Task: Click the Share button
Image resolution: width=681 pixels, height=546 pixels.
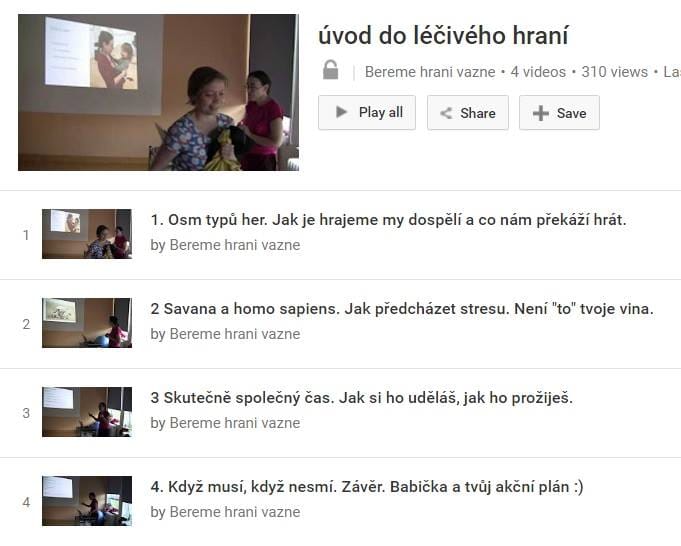Action: pyautogui.click(x=468, y=113)
